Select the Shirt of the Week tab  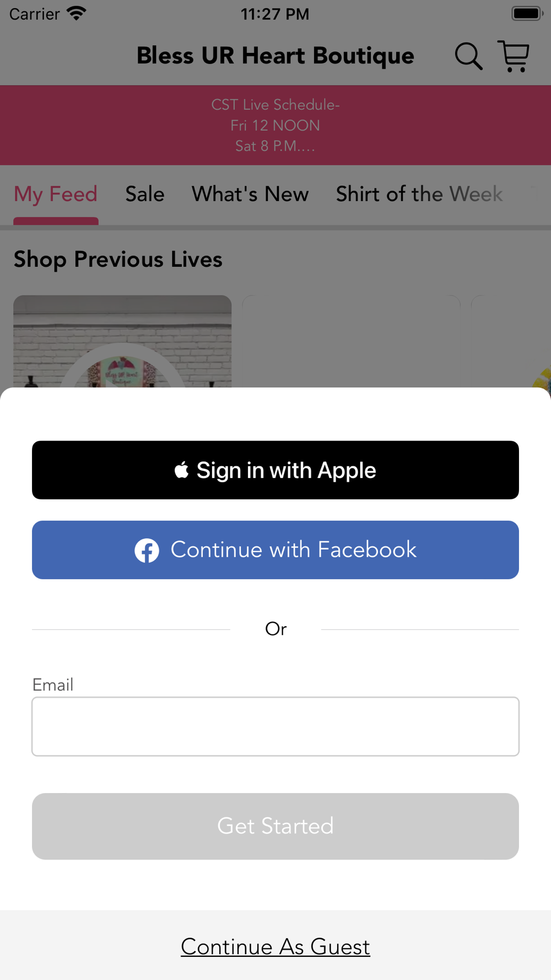419,194
